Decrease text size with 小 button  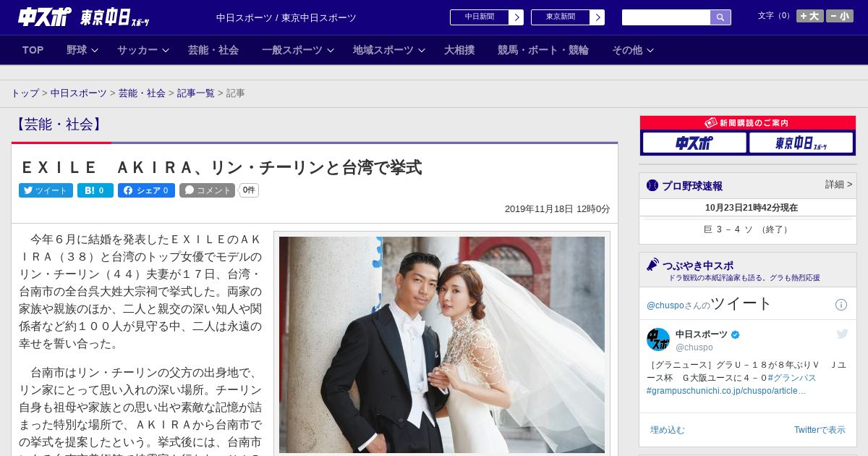click(x=840, y=16)
